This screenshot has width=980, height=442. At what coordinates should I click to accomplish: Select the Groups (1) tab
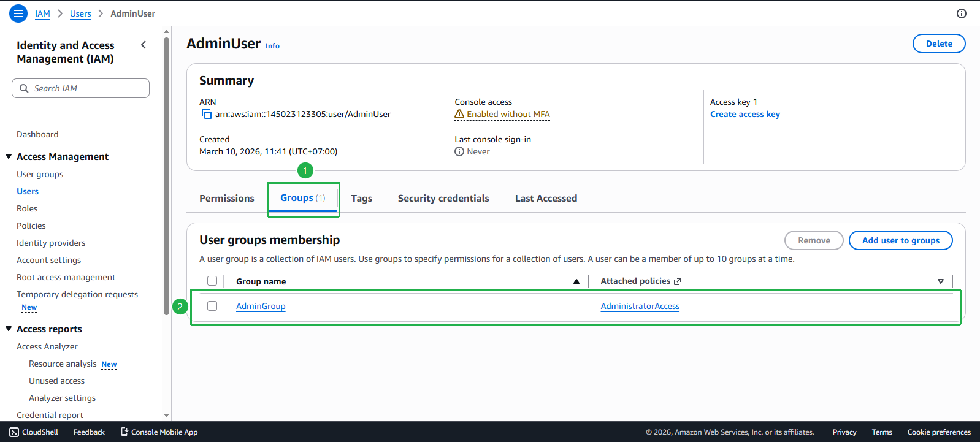click(x=303, y=198)
